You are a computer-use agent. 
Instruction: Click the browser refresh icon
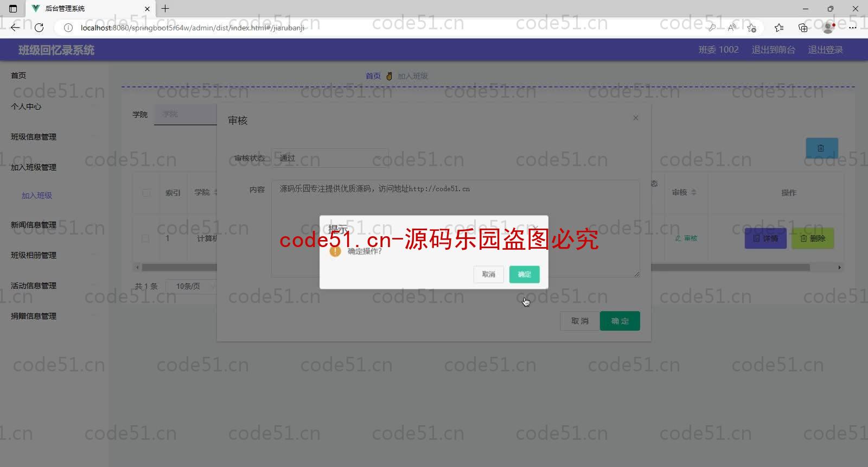click(x=39, y=28)
